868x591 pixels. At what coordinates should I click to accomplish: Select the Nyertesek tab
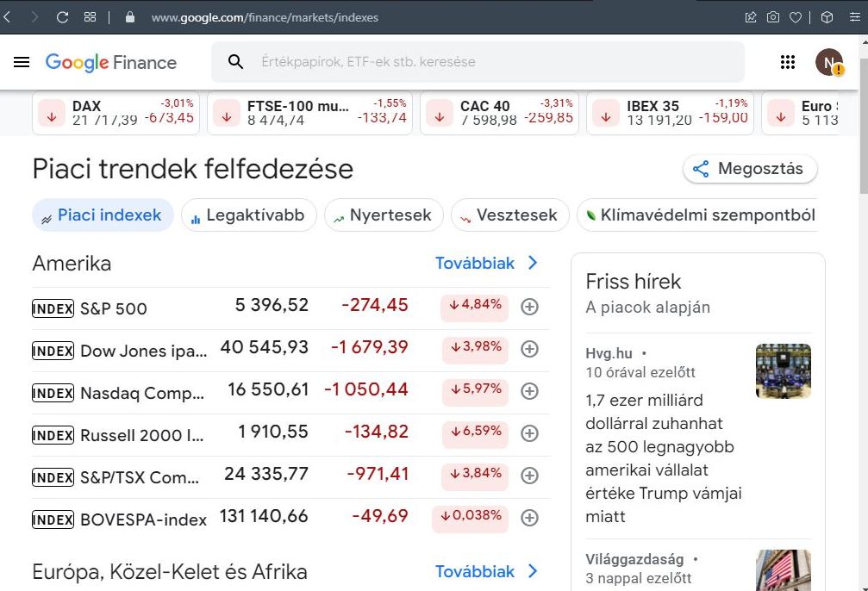click(384, 215)
